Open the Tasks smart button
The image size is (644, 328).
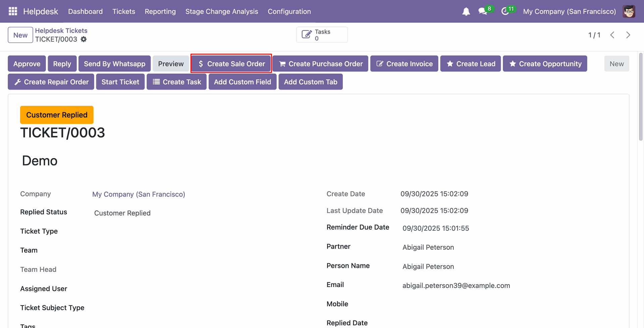[322, 35]
